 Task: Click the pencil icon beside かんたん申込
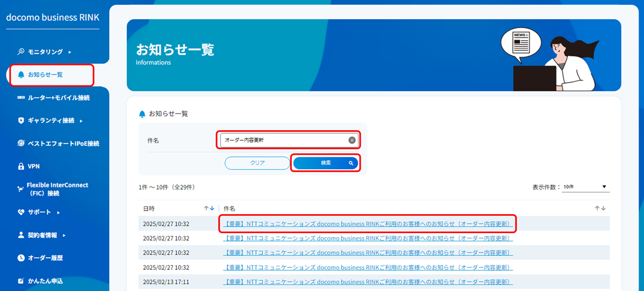click(x=21, y=281)
